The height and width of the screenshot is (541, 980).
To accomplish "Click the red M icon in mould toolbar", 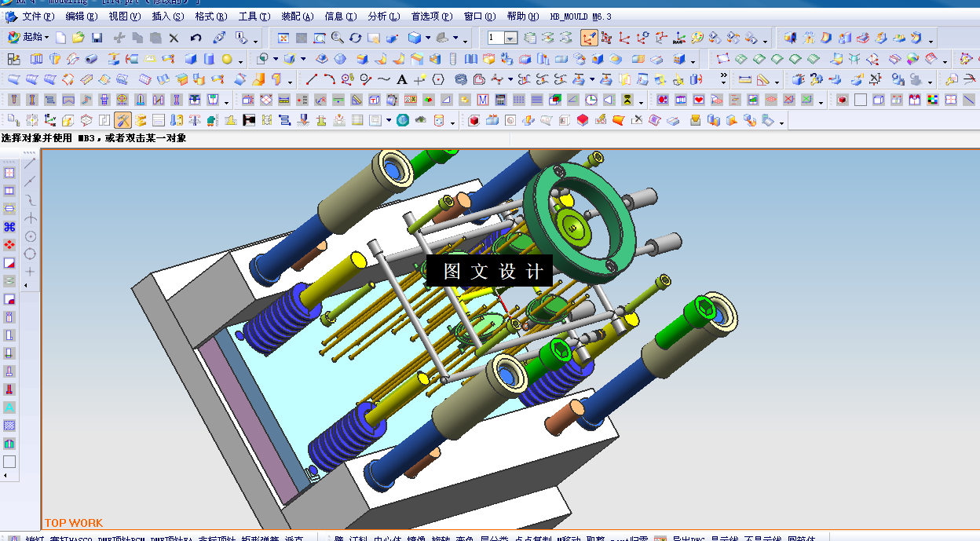I will [482, 100].
